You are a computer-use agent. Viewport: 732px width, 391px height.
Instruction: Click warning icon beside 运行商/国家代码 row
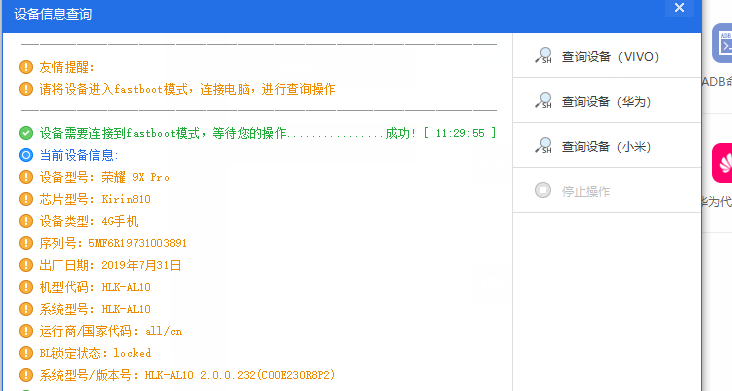(x=26, y=331)
